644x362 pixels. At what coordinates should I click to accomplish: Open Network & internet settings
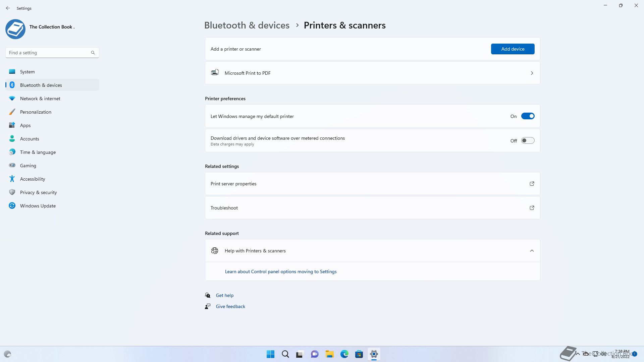pyautogui.click(x=52, y=98)
